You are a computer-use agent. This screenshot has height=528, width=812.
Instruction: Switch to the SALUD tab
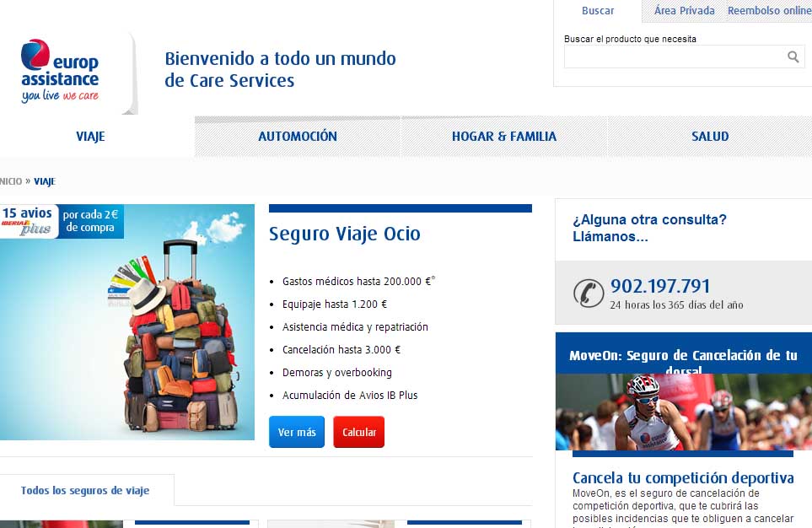point(710,137)
